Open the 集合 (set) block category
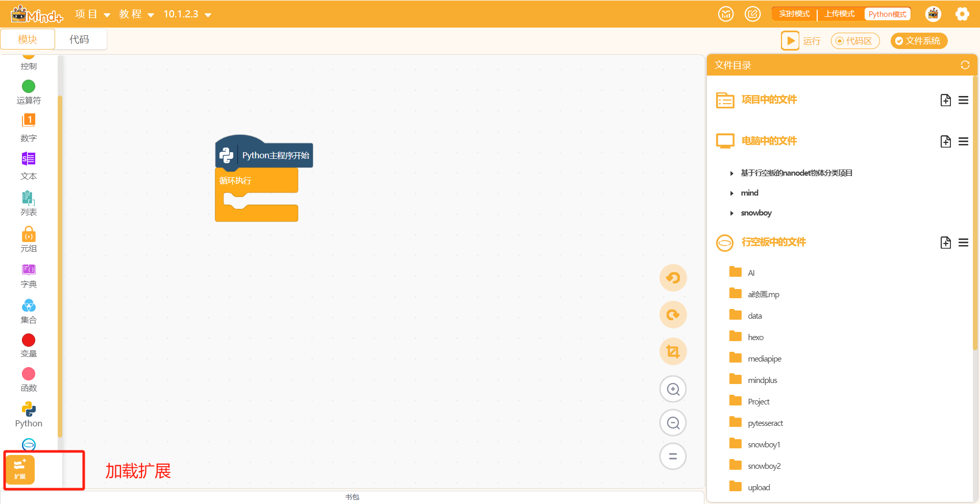Viewport: 980px width, 504px height. point(29,311)
